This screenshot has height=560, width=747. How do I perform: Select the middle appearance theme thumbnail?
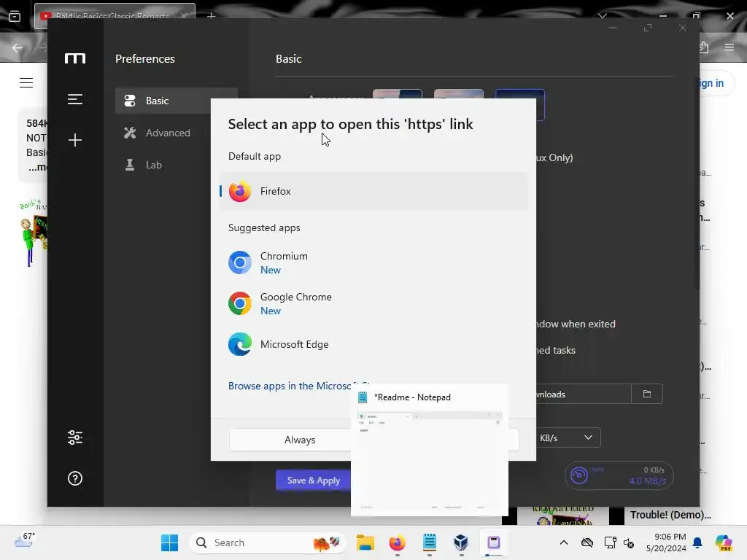pos(459,94)
